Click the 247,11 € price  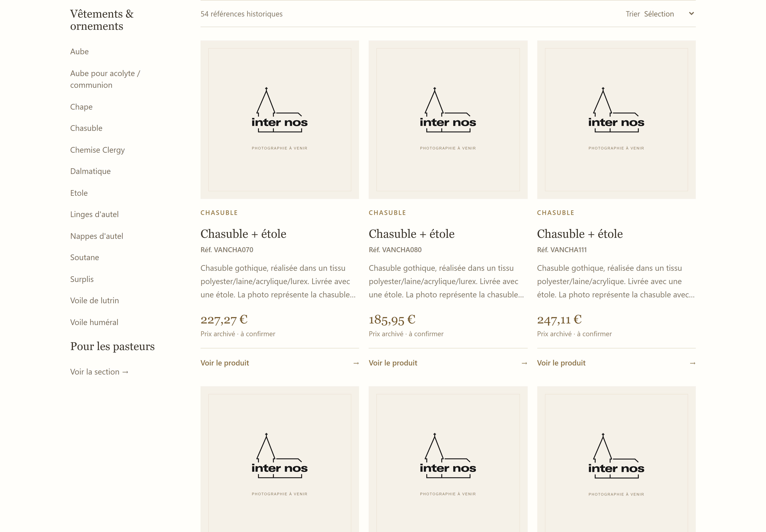tap(559, 320)
